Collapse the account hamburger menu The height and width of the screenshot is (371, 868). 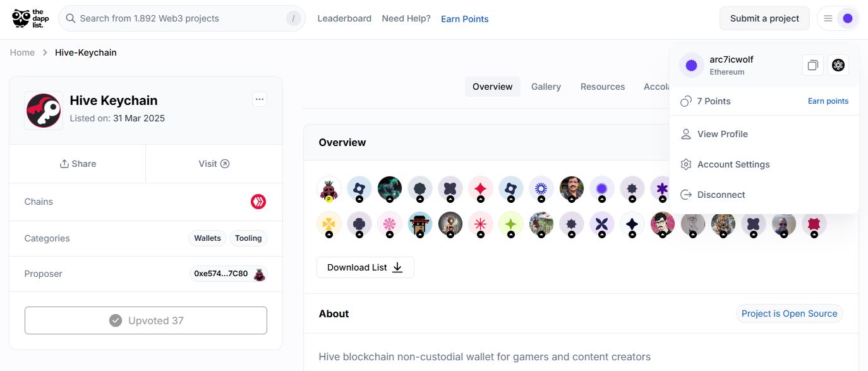pos(828,18)
